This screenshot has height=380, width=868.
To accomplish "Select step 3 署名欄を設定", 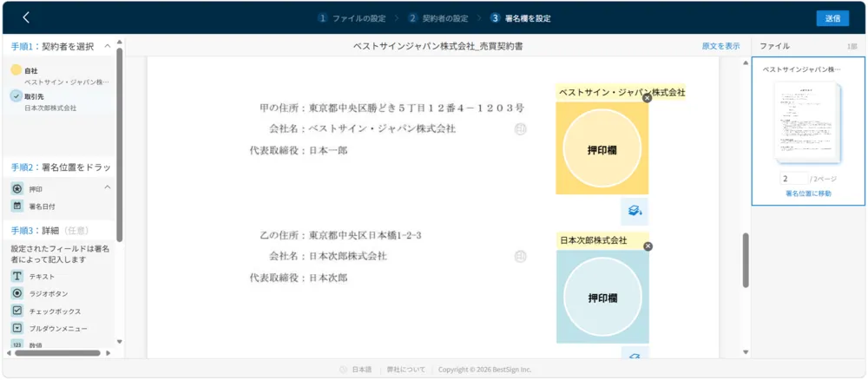I will (x=521, y=18).
